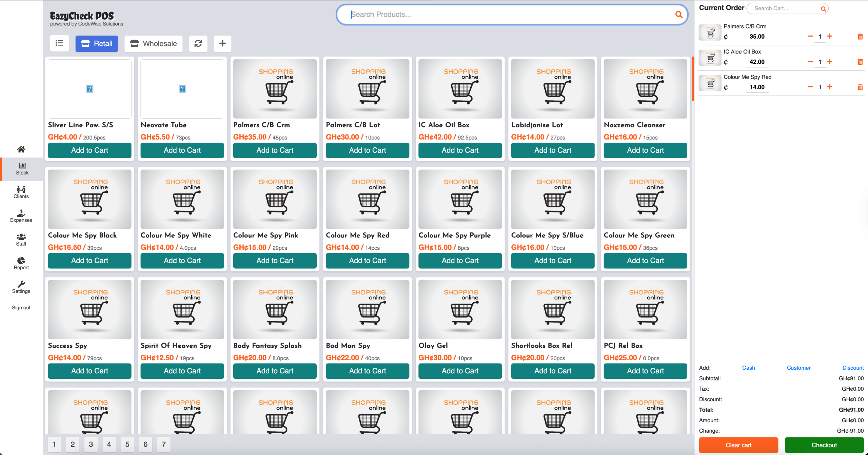Decrease quantity of Palmers C/B Crm
Screen dimensions: 868x455
[810, 36]
